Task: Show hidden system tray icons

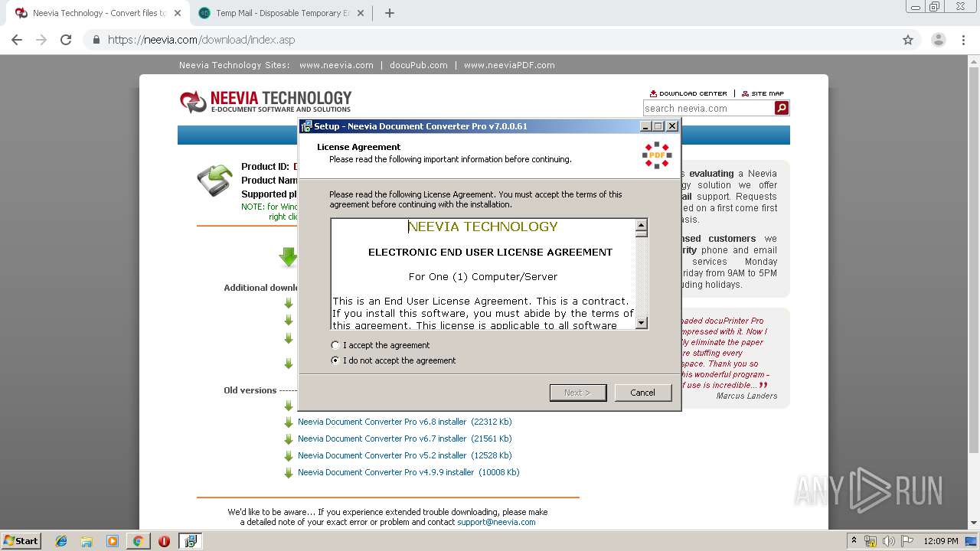Action: [854, 541]
